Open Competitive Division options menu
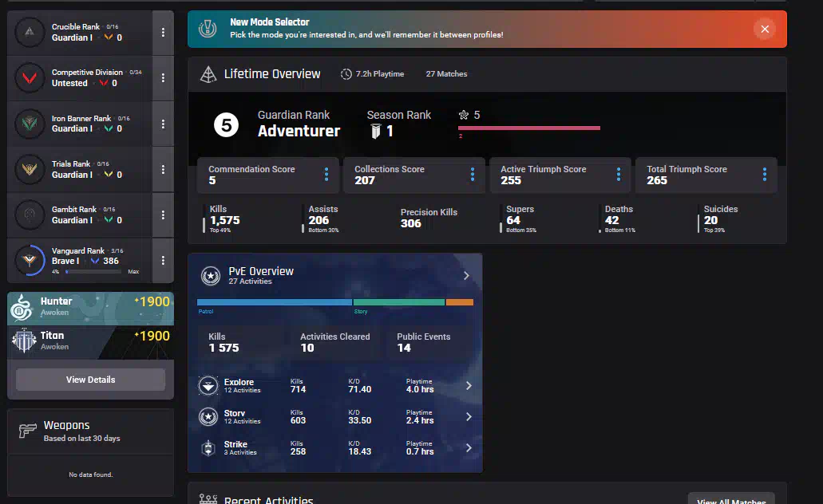The image size is (823, 504). 163,77
